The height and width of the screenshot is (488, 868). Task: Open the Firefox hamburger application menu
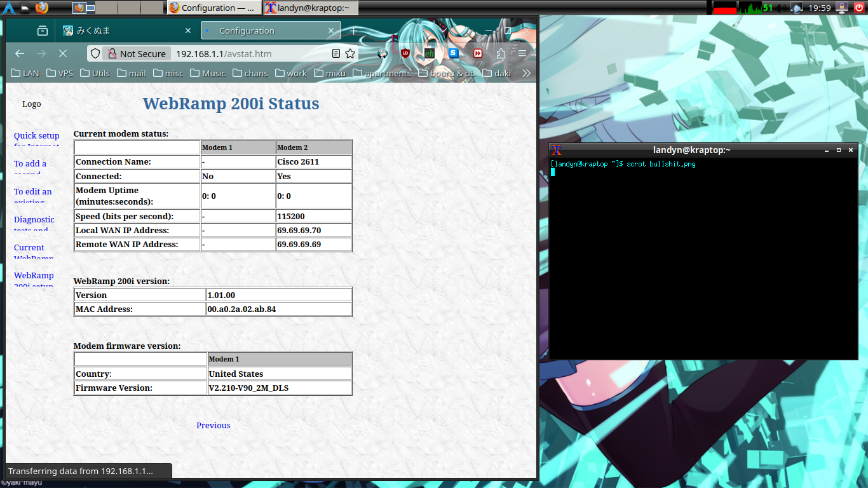[x=522, y=54]
